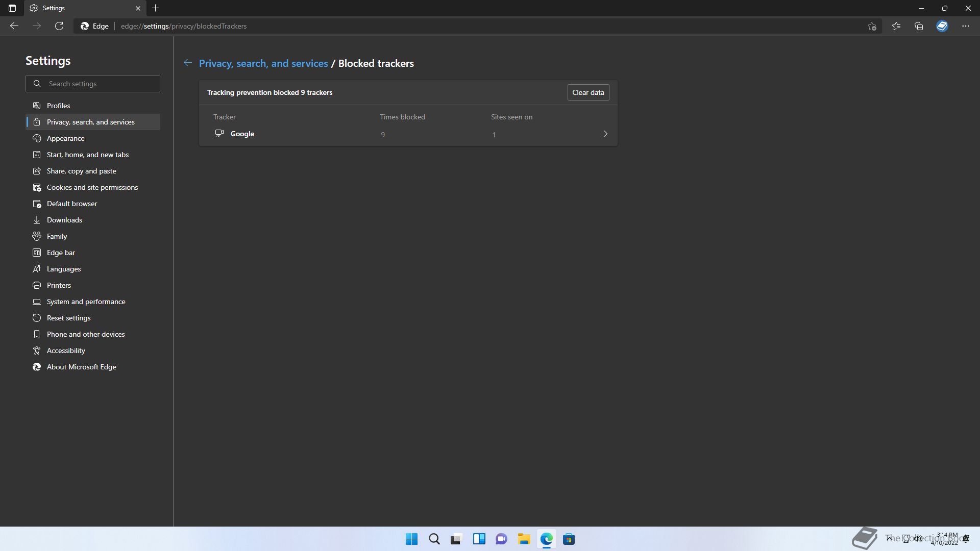
Task: Close the Settings tab
Action: (x=138, y=8)
